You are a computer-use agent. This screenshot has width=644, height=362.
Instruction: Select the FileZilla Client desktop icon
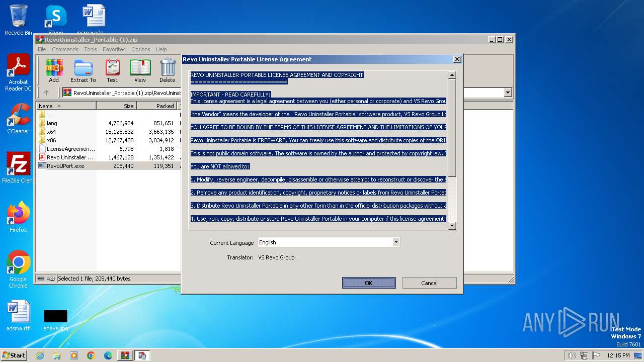18,167
